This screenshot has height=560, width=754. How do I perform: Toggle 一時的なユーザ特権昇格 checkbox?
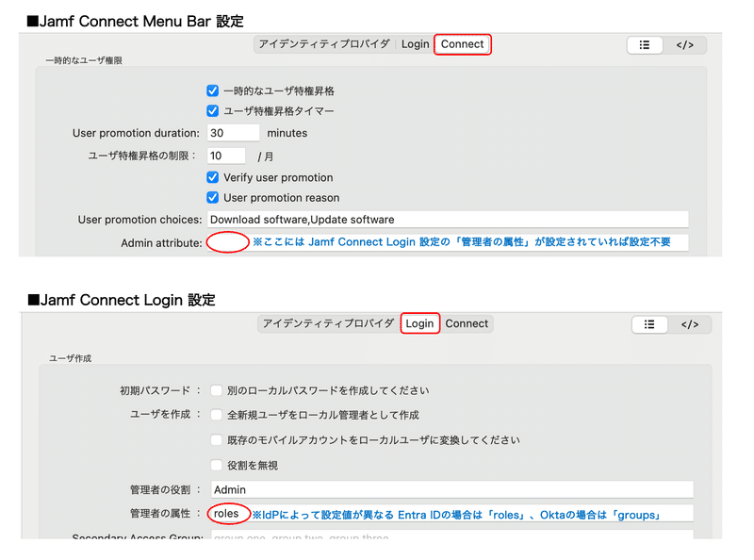(x=213, y=91)
